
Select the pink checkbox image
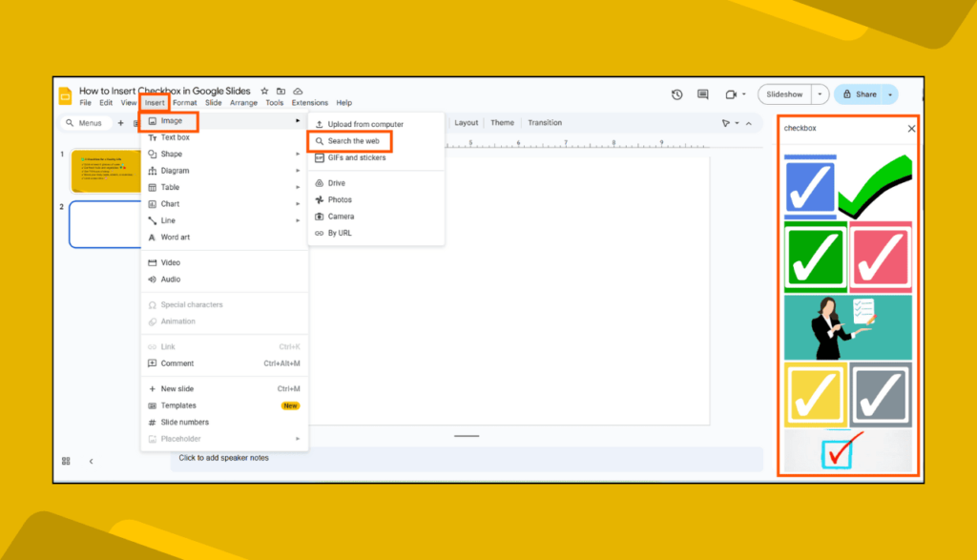pos(881,258)
